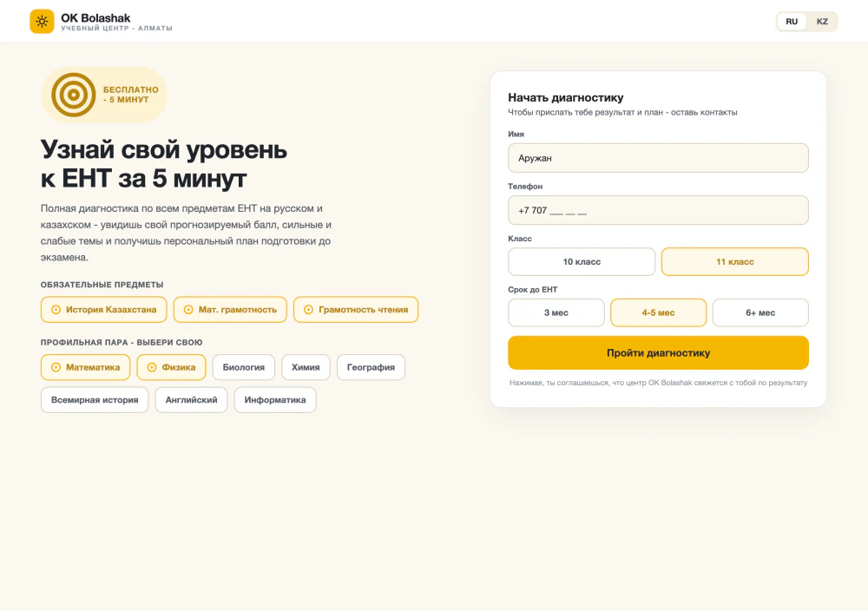Choose the 10 класс option
The image size is (868, 611).
coord(582,262)
